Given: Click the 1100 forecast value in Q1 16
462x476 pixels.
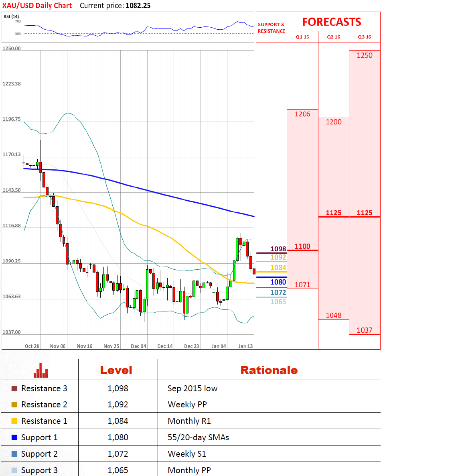Looking at the screenshot, I should (302, 246).
